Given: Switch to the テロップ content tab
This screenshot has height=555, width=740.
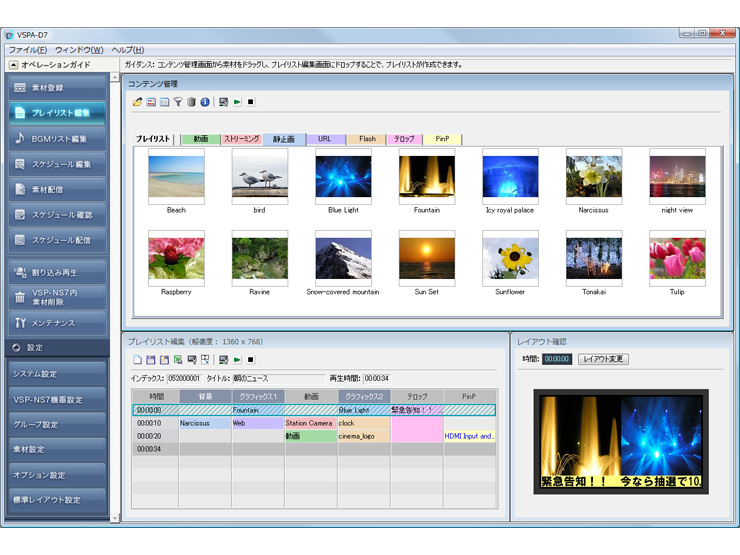Looking at the screenshot, I should coord(403,139).
